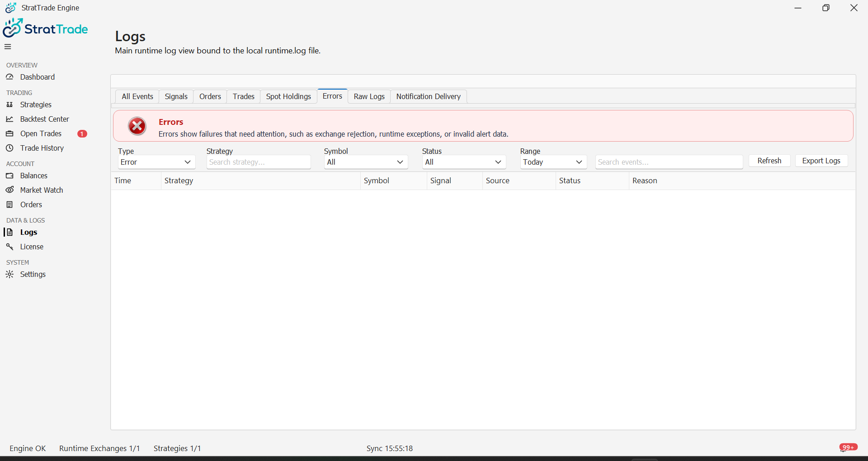
Task: Switch to the Signals tab
Action: click(176, 96)
